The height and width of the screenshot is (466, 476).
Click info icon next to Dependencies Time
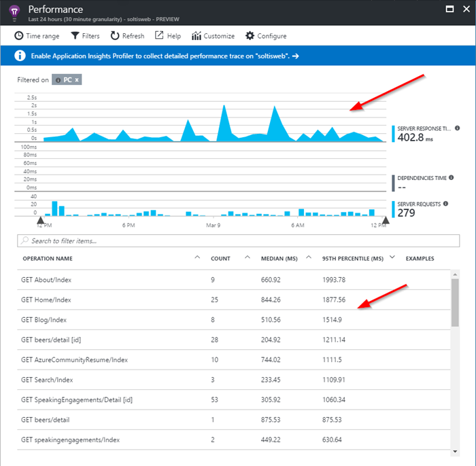click(451, 178)
